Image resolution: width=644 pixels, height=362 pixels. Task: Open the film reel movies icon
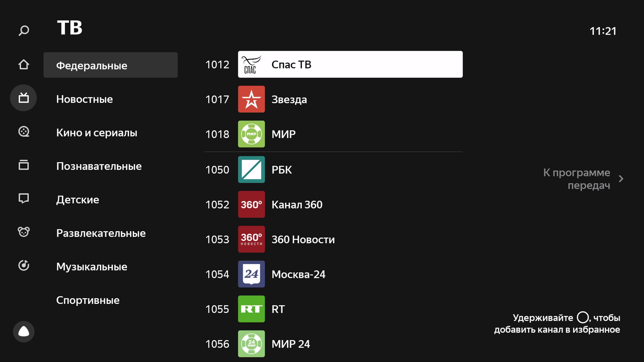pyautogui.click(x=24, y=131)
